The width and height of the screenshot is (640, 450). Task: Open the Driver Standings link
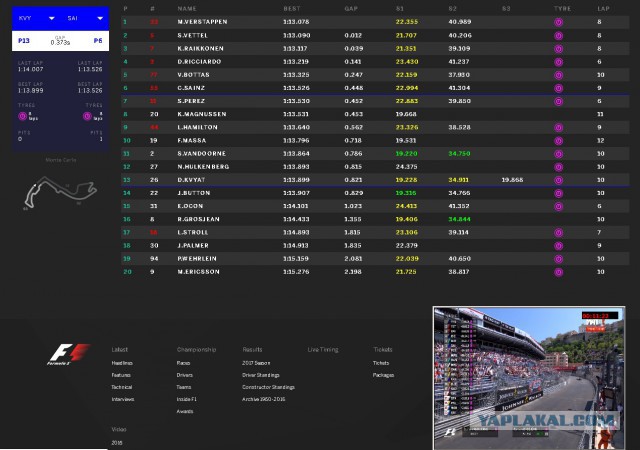261,375
